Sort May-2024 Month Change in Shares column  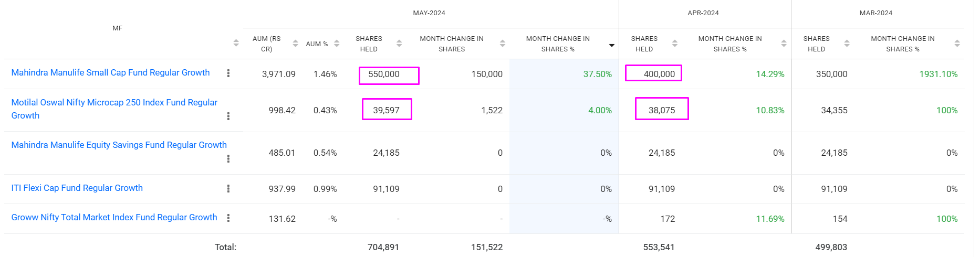503,44
